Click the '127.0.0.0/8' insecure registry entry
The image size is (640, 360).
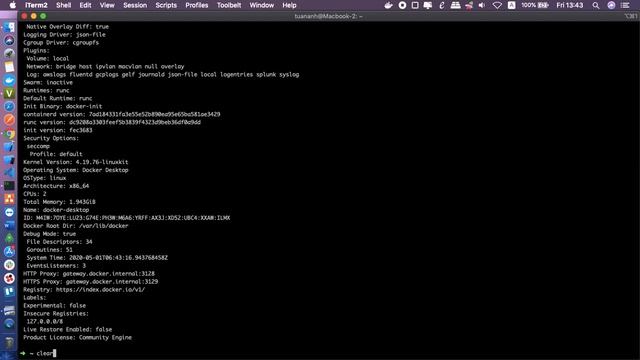coord(44,321)
